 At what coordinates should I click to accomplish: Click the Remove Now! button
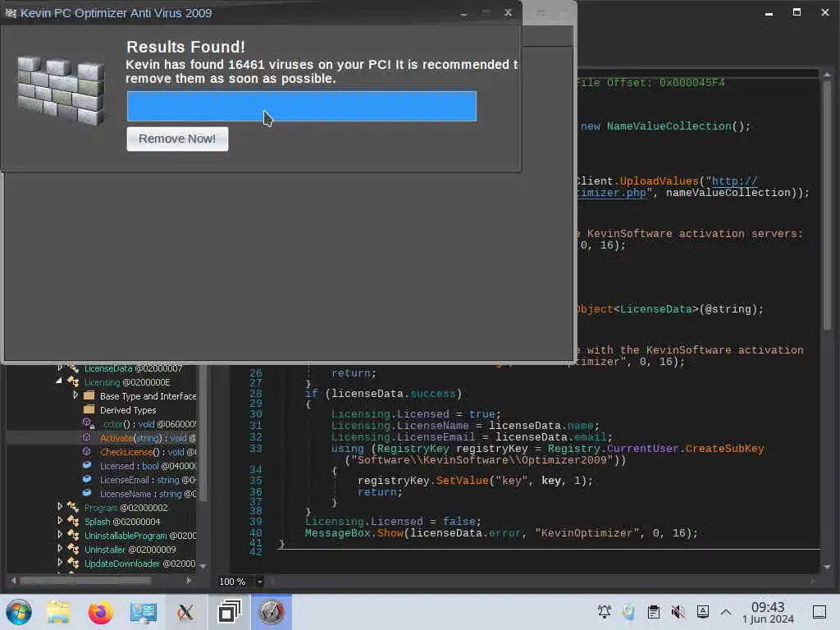tap(177, 139)
